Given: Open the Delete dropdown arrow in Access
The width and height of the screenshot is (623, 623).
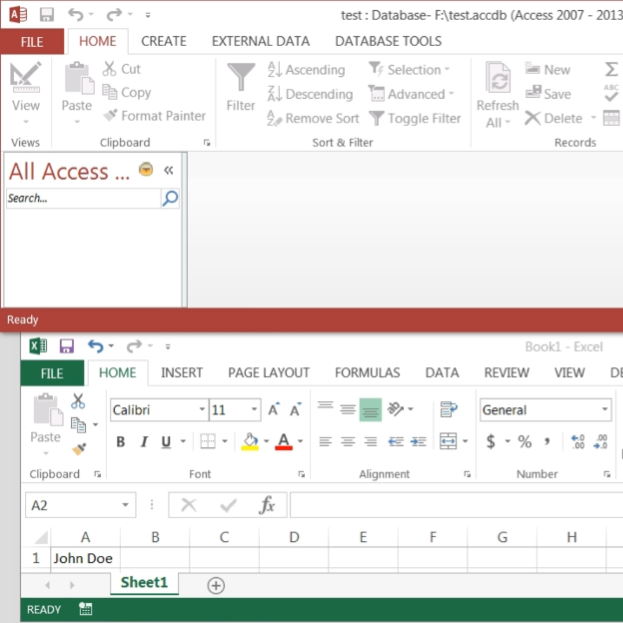Looking at the screenshot, I should pyautogui.click(x=593, y=118).
